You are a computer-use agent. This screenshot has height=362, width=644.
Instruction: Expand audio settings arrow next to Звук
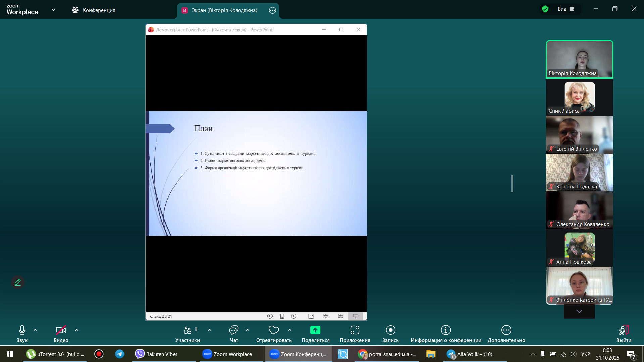point(35,330)
